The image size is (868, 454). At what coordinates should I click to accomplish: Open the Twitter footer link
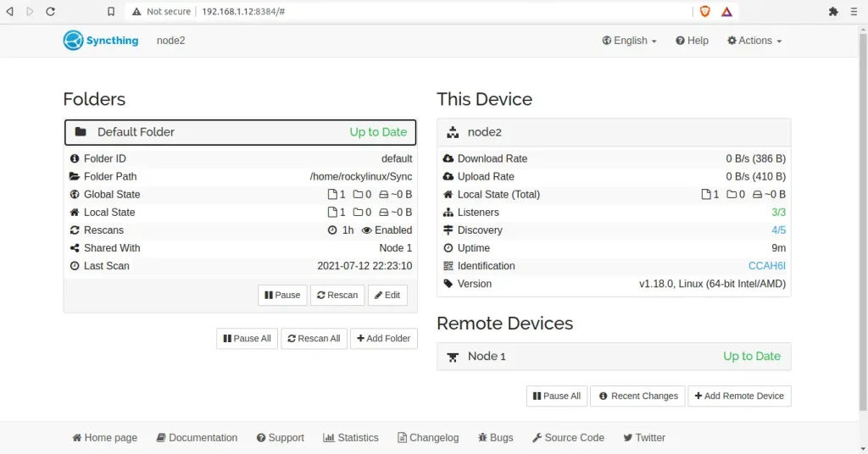pos(644,437)
